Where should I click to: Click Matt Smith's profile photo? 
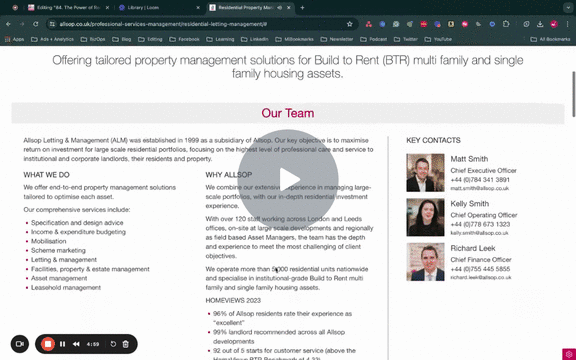click(x=425, y=173)
